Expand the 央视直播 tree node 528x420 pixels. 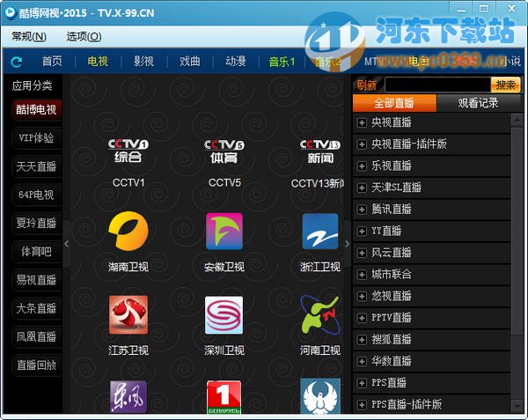coord(362,122)
